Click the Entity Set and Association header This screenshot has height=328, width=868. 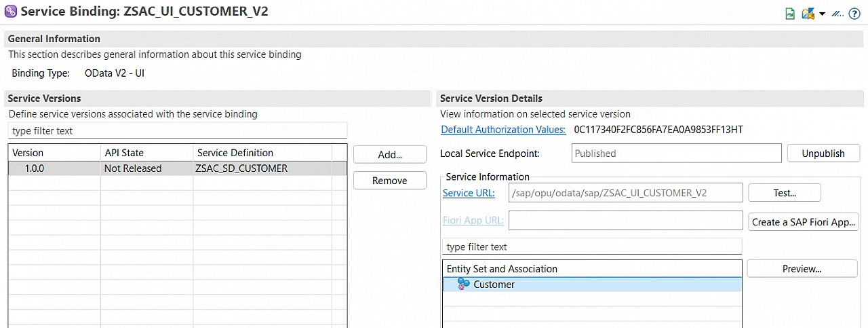[x=592, y=269]
